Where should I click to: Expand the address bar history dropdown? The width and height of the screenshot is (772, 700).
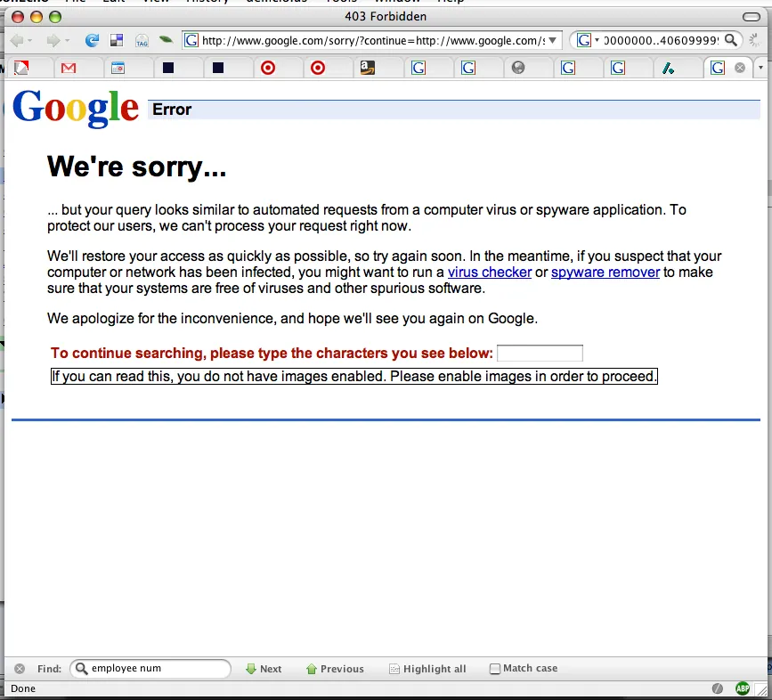[x=553, y=40]
